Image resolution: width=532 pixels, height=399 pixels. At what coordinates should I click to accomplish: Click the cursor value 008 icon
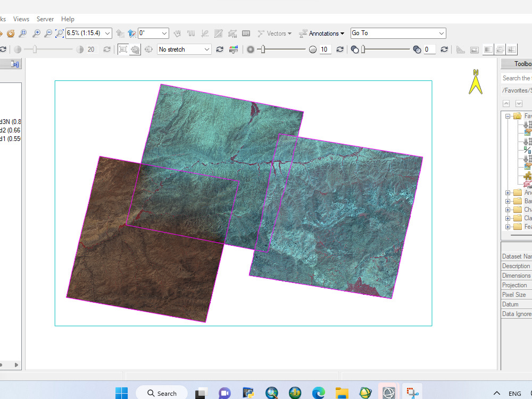(246, 33)
